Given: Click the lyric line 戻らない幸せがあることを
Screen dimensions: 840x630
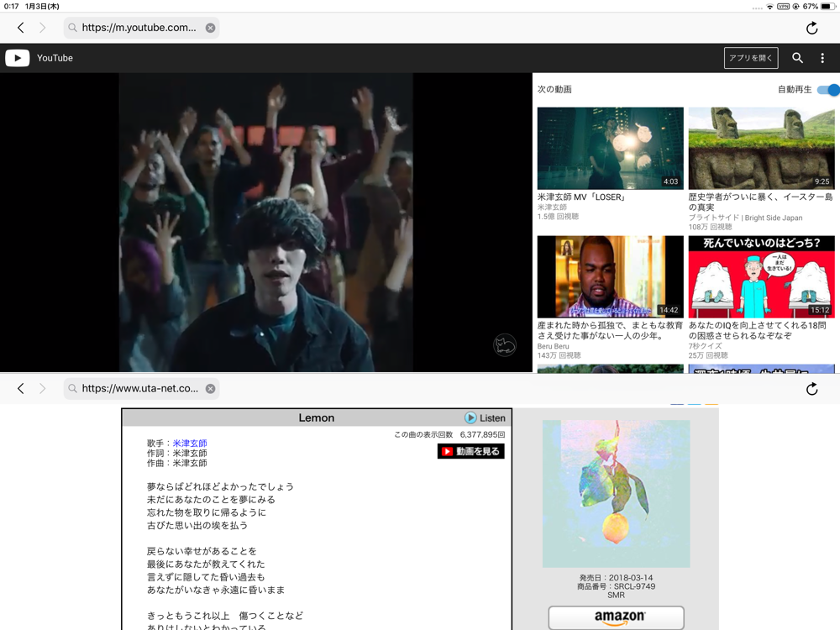Looking at the screenshot, I should tap(202, 551).
